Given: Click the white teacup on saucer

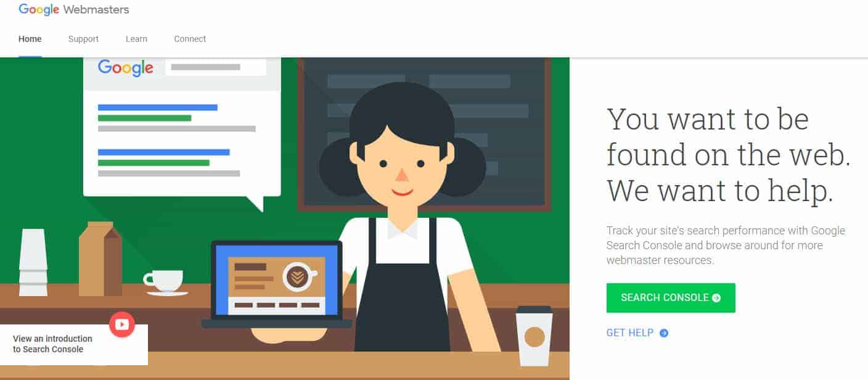Looking at the screenshot, I should (x=165, y=283).
